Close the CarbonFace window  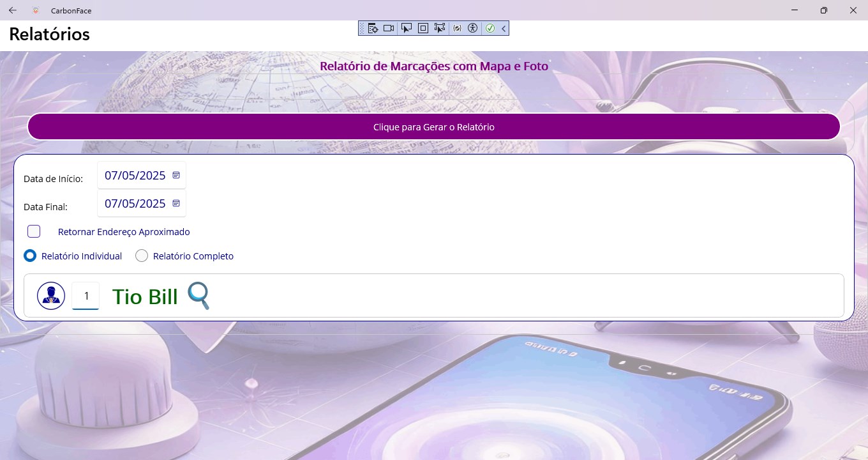[853, 10]
